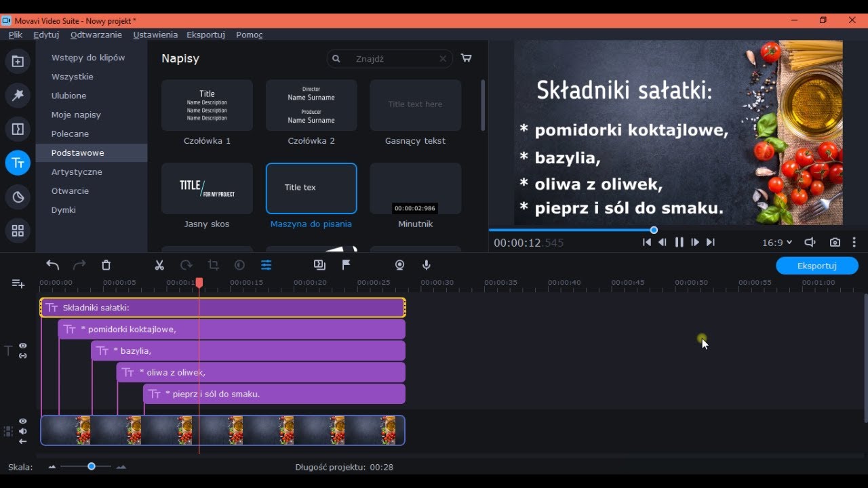Open the Edytuj menu

[46, 35]
